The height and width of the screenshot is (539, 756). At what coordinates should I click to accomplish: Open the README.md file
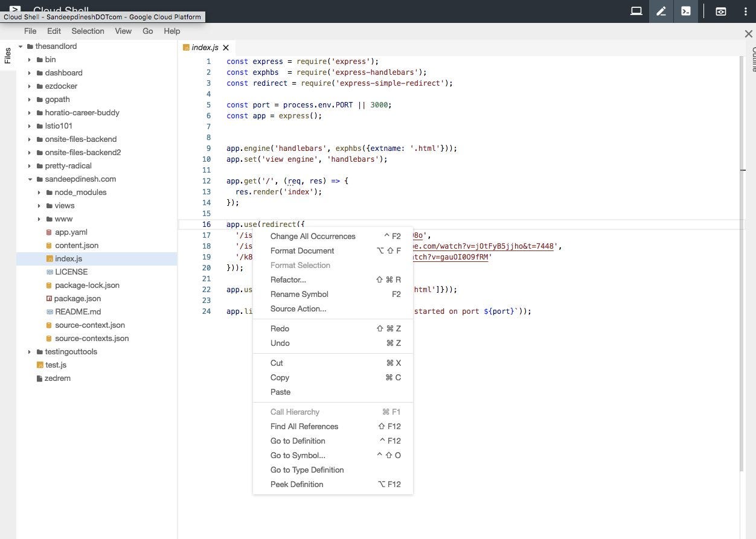click(x=77, y=311)
